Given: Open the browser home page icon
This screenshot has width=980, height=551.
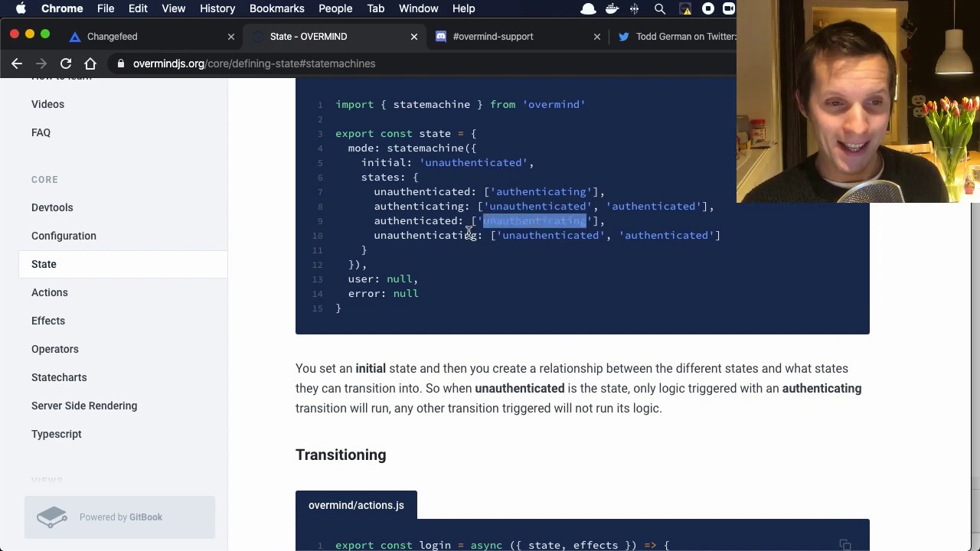Looking at the screenshot, I should pyautogui.click(x=90, y=64).
